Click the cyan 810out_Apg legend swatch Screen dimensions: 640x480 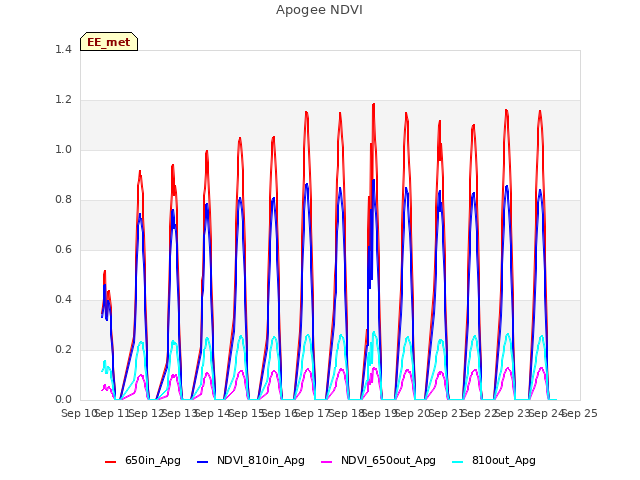tap(458, 462)
